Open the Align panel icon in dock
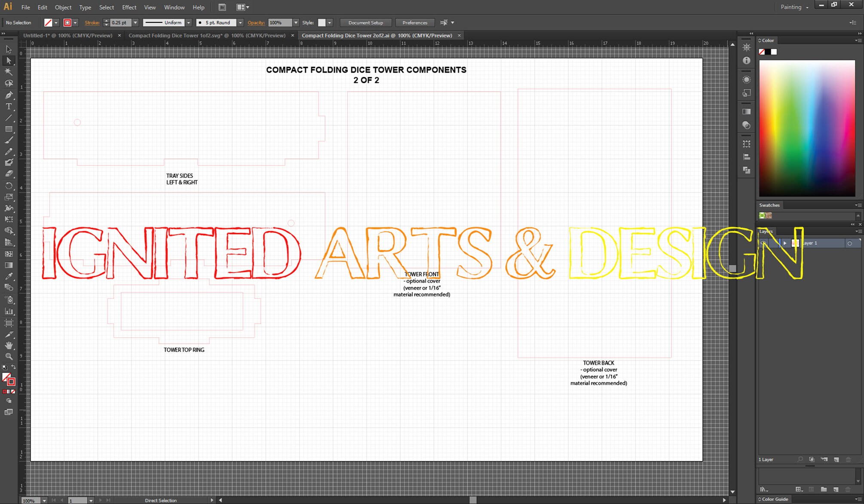This screenshot has height=504, width=864. coord(747,157)
